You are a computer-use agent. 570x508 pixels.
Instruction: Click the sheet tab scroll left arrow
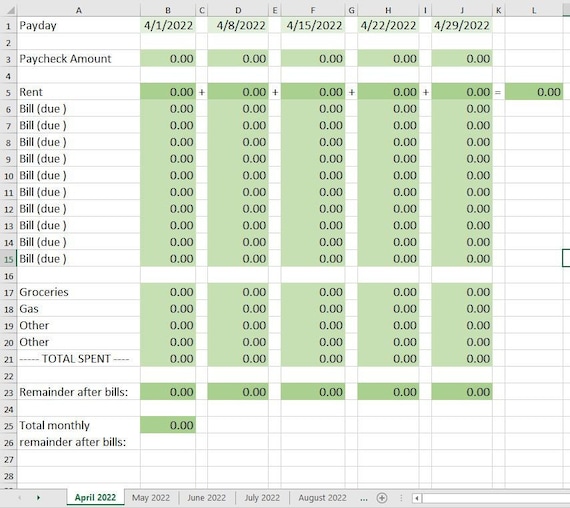point(20,498)
